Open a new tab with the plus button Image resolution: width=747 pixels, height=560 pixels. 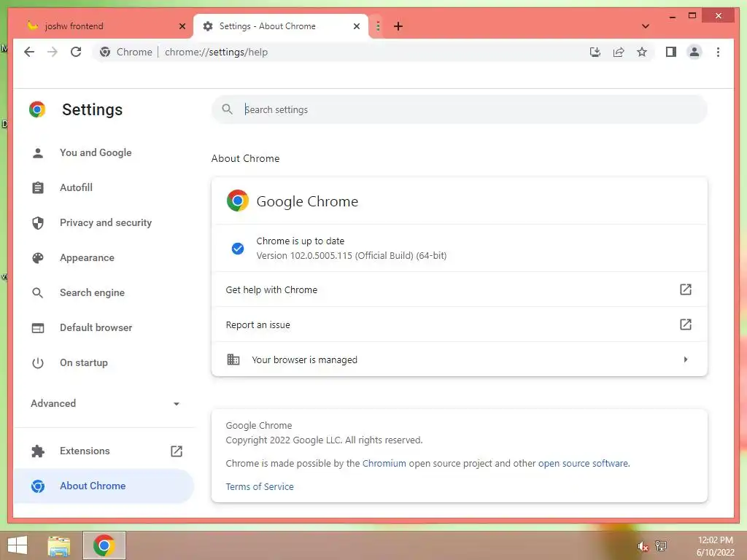pyautogui.click(x=398, y=26)
